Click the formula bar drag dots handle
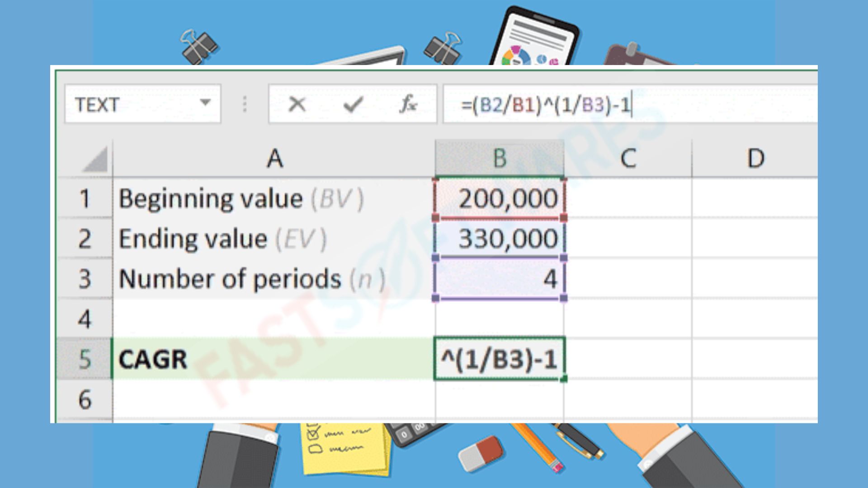This screenshot has height=488, width=868. [245, 104]
